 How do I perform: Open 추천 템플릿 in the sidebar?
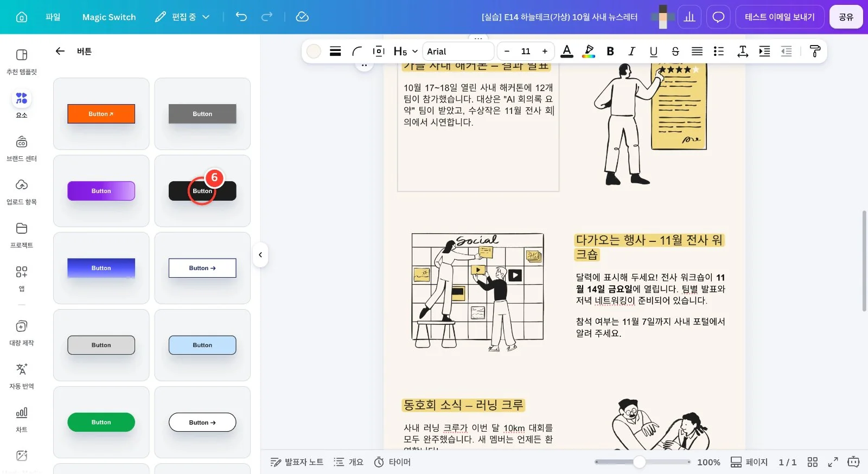[22, 62]
